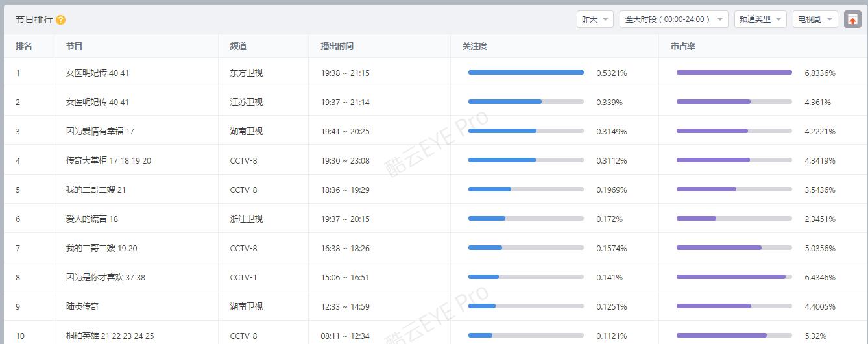Click market share value 3.5436%
The width and height of the screenshot is (868, 344).
(820, 190)
